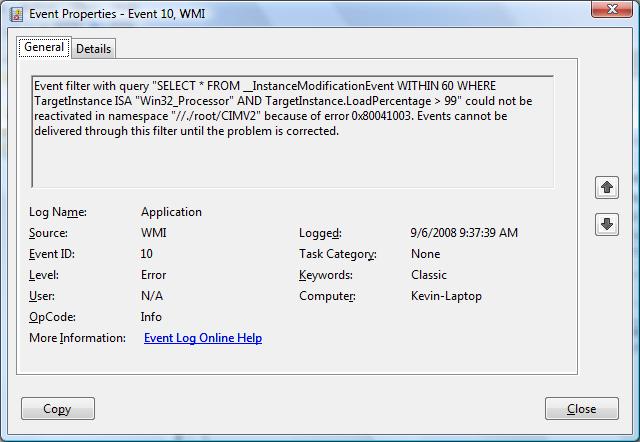Close the Event Properties window with X

click(611, 9)
